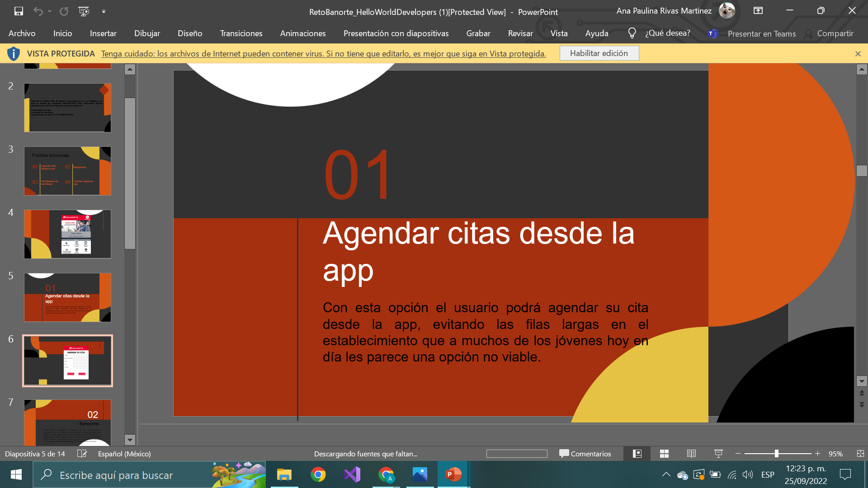Toggle Comments pane in status bar
This screenshot has height=488, width=868.
pos(585,454)
